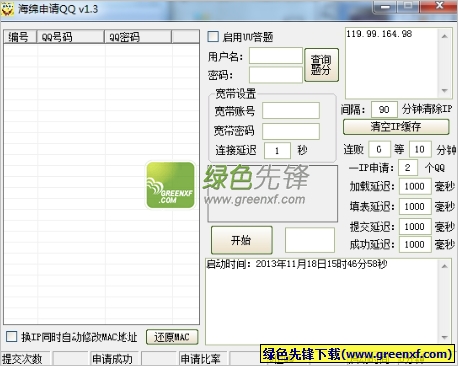Screen dimensions: 458x366
Task: Click the 查询题分 button
Action: click(321, 65)
